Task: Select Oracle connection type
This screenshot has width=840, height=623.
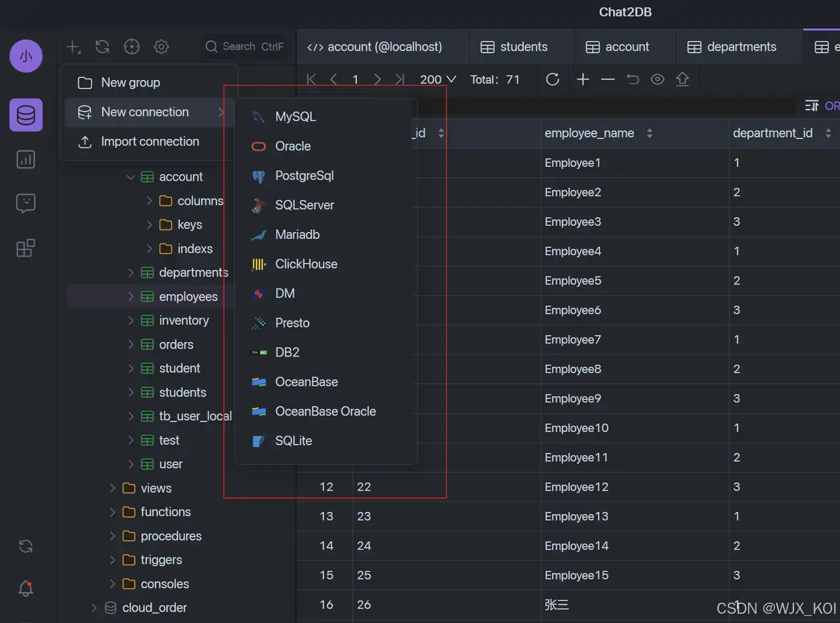Action: [326, 146]
